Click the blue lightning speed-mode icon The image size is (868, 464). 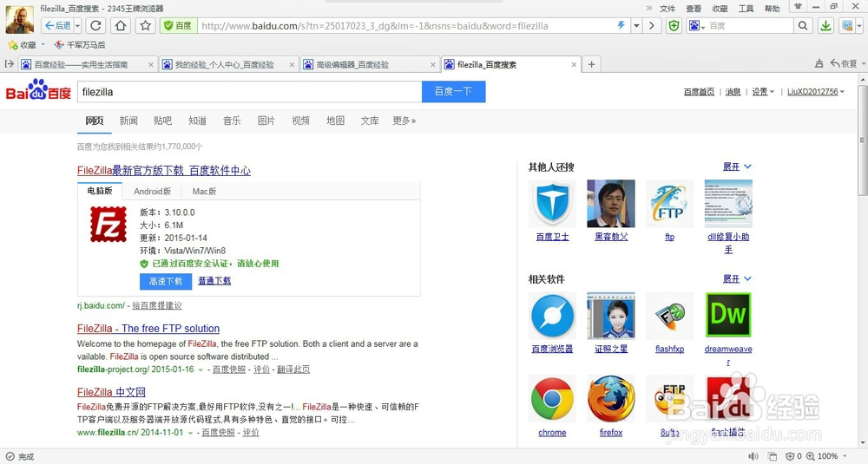621,25
